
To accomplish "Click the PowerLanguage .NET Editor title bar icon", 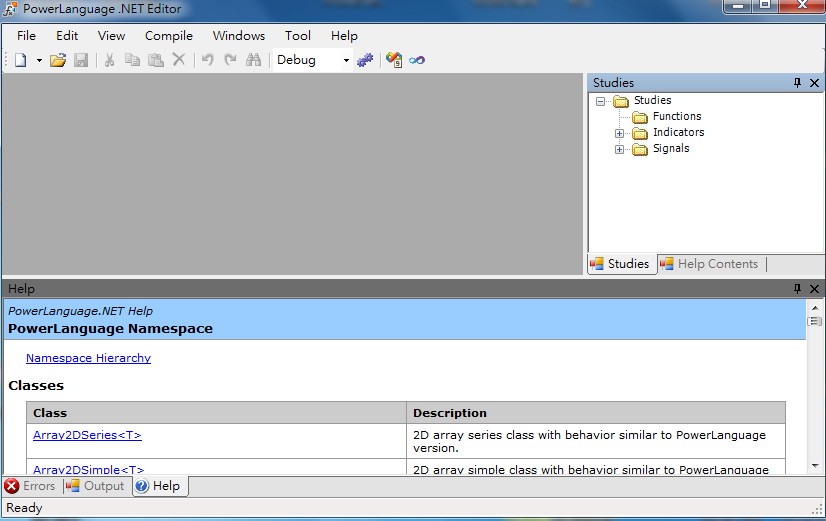I will pyautogui.click(x=10, y=8).
